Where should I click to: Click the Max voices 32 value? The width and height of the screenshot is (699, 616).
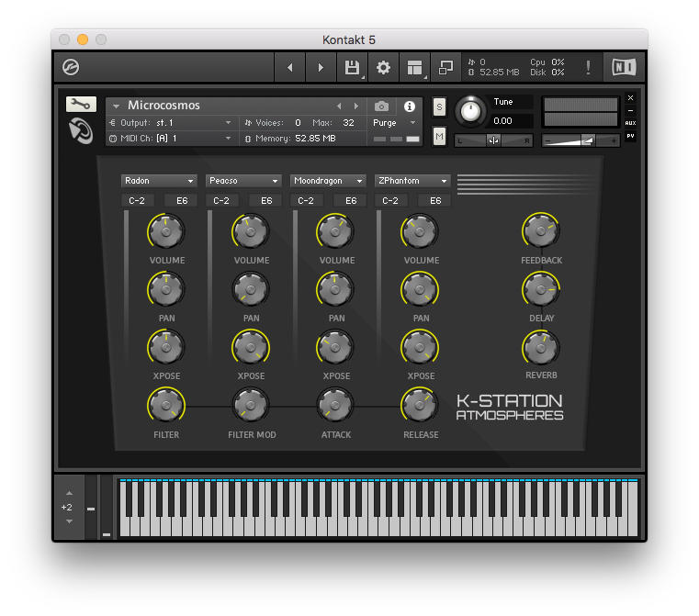pyautogui.click(x=349, y=122)
